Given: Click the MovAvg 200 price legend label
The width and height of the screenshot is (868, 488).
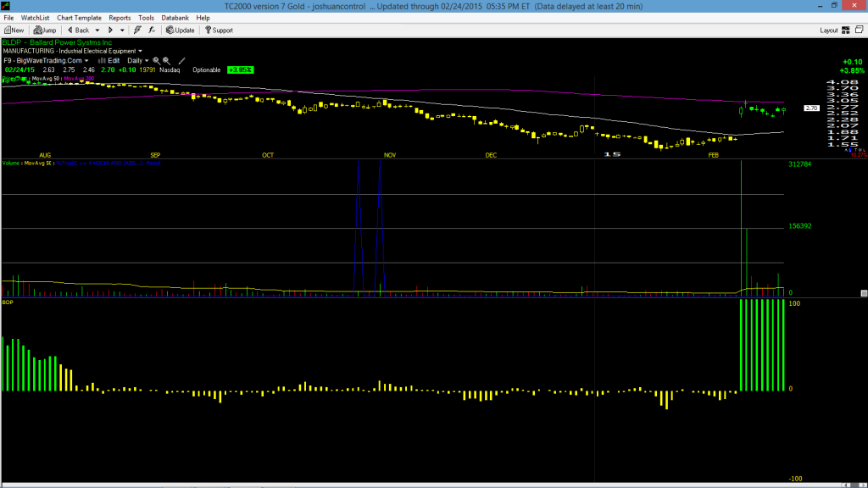Looking at the screenshot, I should 79,79.
